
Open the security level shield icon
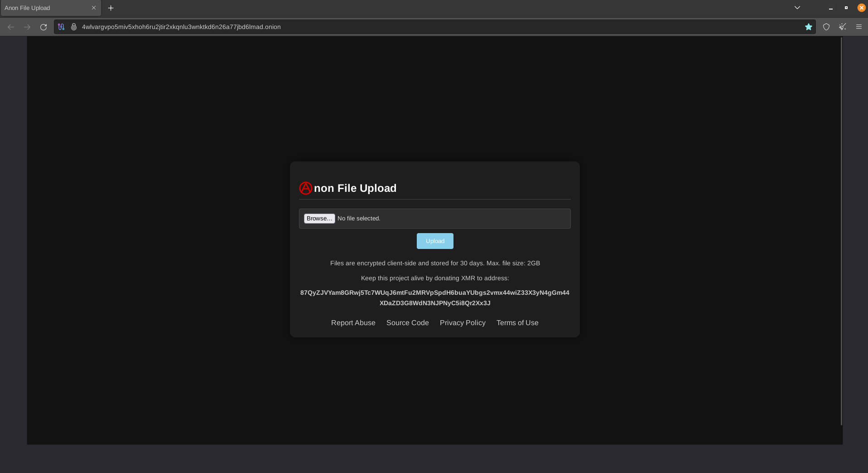point(826,27)
